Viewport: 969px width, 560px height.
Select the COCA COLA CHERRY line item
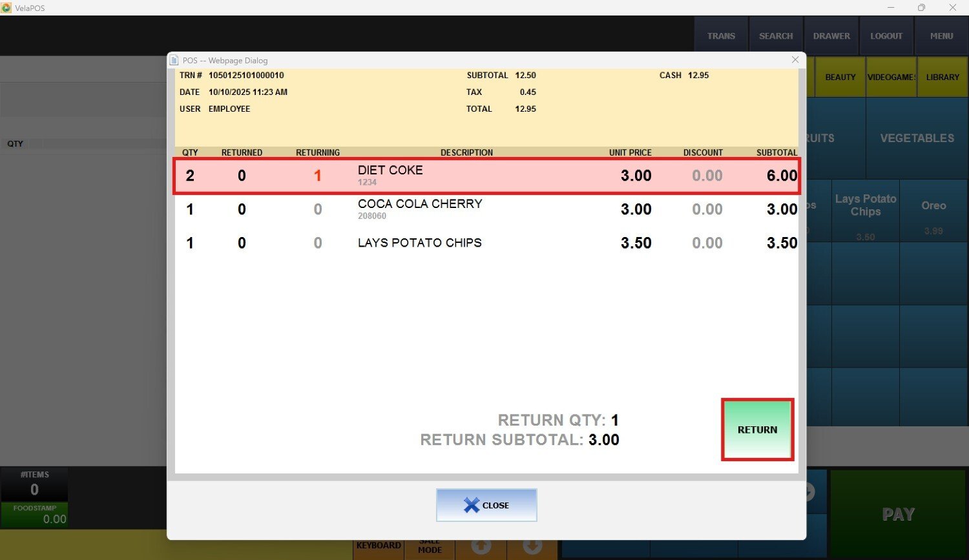pos(486,209)
